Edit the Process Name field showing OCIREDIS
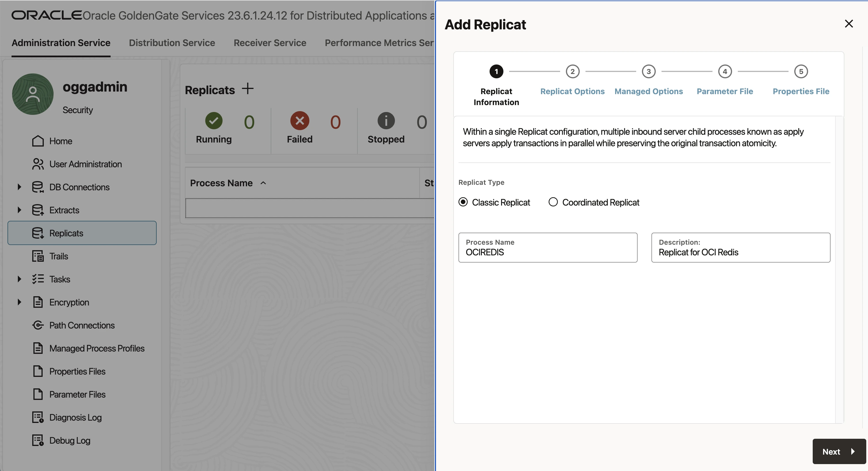Screen dimensions: 868x471 click(x=547, y=252)
